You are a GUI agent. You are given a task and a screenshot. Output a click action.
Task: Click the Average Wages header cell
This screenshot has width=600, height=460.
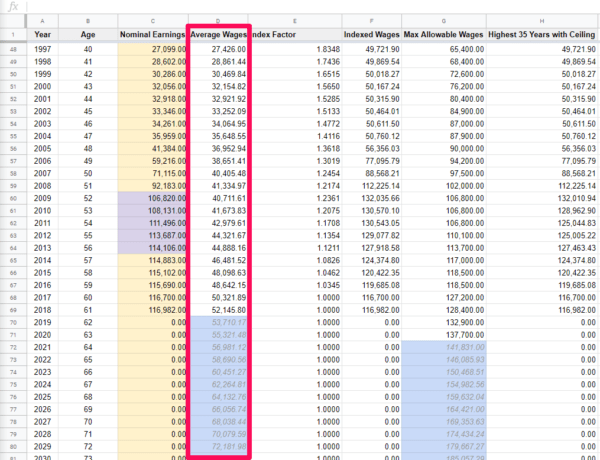[x=218, y=33]
